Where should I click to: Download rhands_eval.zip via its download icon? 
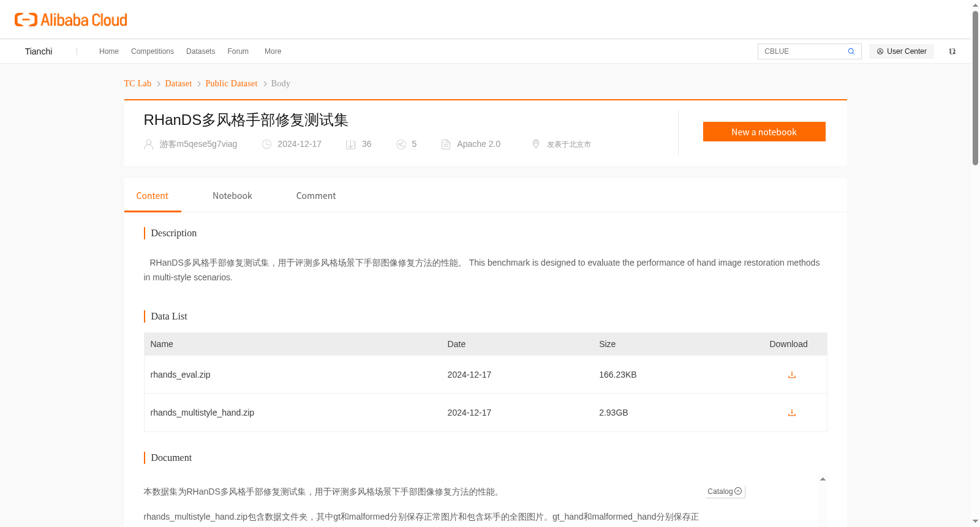792,375
